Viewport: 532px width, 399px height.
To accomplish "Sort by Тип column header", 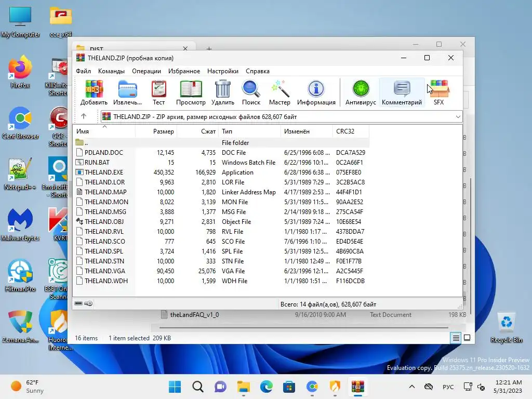I will pyautogui.click(x=250, y=131).
